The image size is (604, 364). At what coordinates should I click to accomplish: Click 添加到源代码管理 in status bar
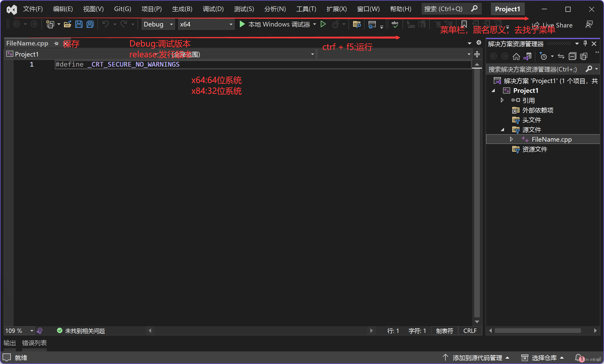[477, 358]
